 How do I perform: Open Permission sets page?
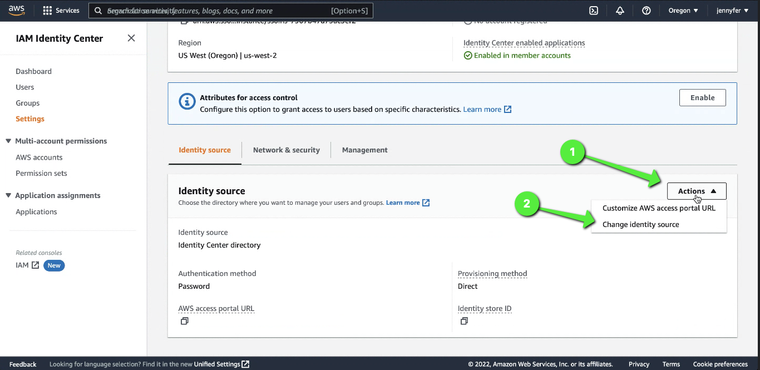[x=41, y=173]
